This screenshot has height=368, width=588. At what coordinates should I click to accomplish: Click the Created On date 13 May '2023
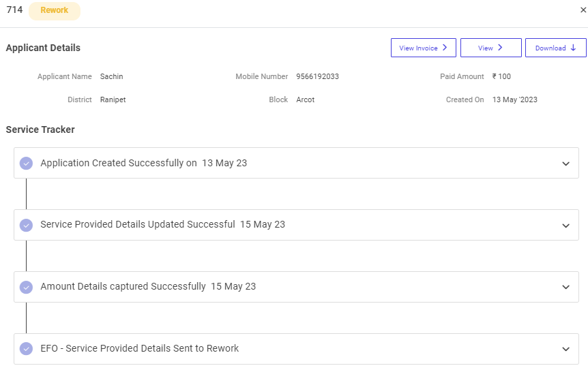coord(515,99)
